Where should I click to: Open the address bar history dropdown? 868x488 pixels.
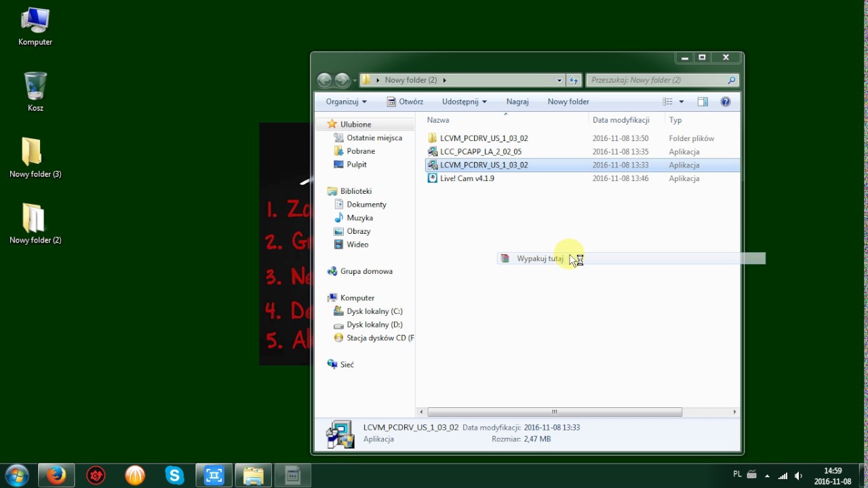pos(559,80)
